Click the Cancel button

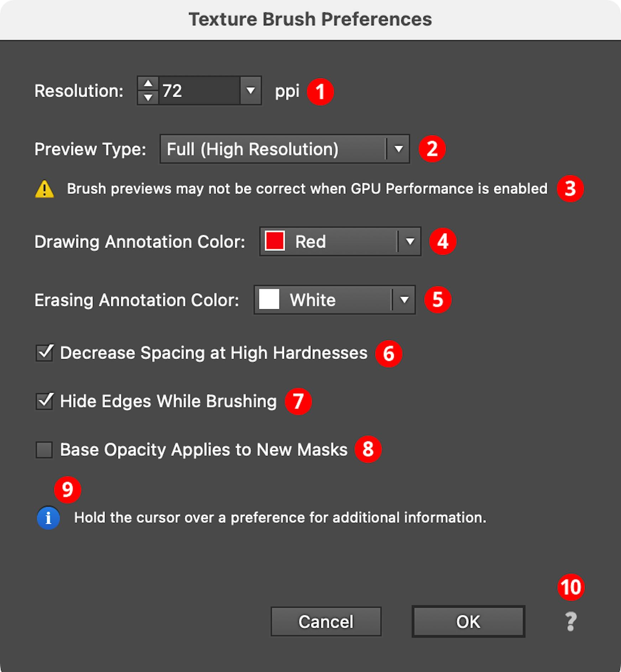click(x=326, y=621)
